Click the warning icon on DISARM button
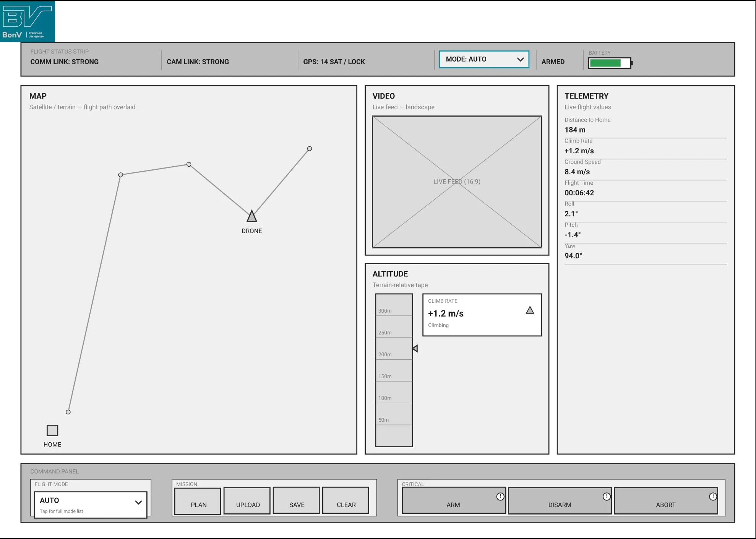 [x=607, y=496]
